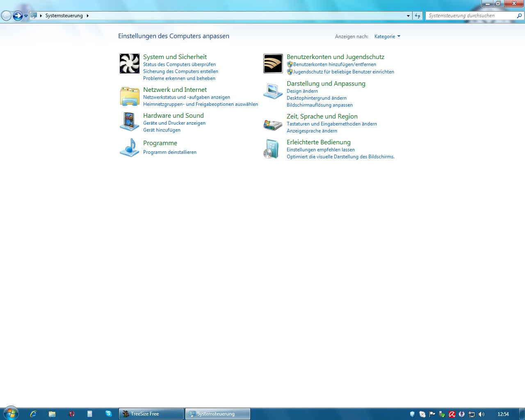The height and width of the screenshot is (420, 525).
Task: Expand the recent pages arrow beside navigation buttons
Action: (x=26, y=16)
